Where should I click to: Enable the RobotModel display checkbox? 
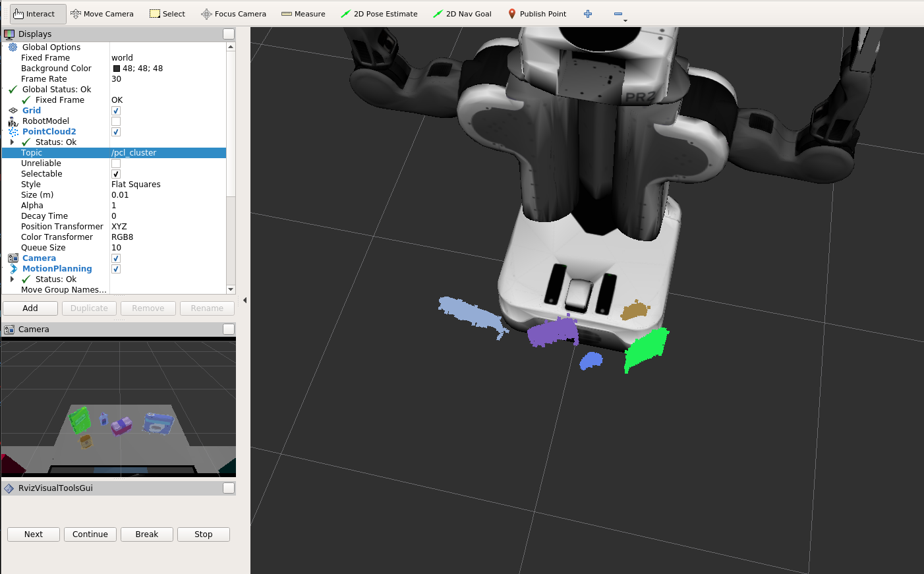(x=116, y=121)
